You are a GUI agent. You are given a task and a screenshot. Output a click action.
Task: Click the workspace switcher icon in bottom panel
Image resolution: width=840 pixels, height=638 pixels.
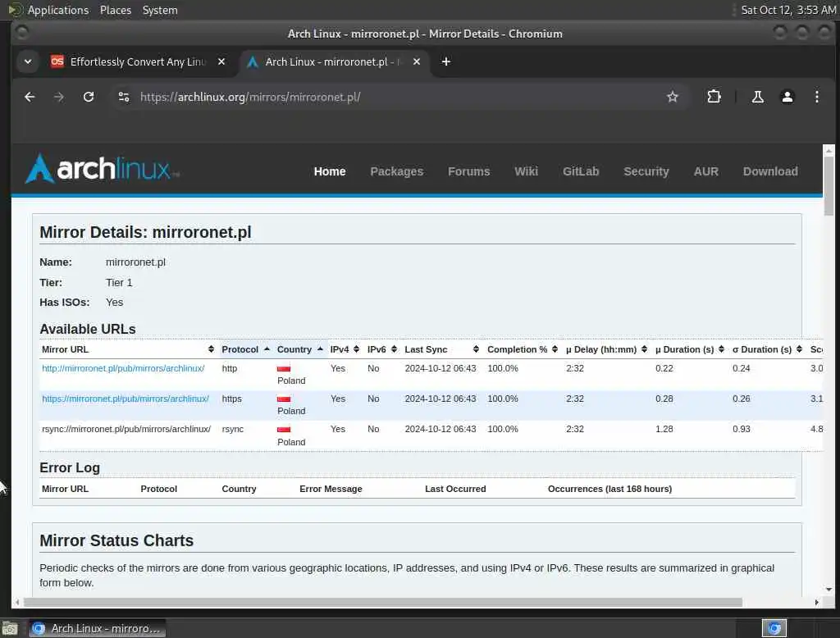[x=774, y=628]
